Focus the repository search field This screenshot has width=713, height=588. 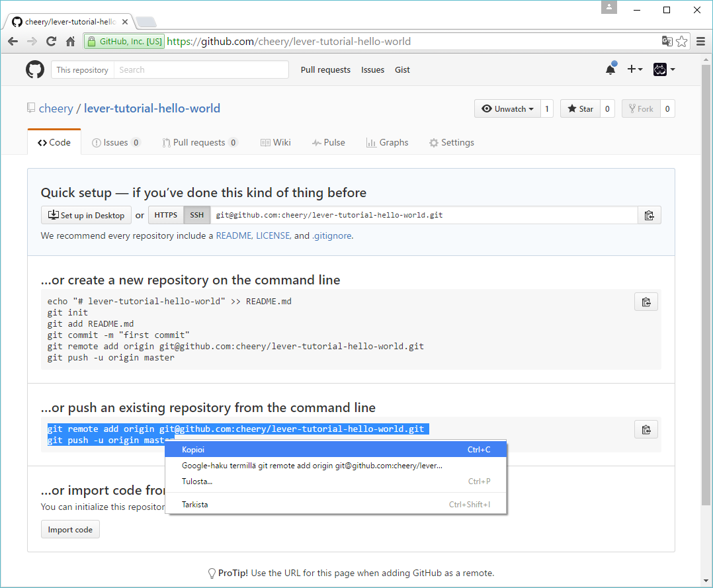[x=202, y=69]
